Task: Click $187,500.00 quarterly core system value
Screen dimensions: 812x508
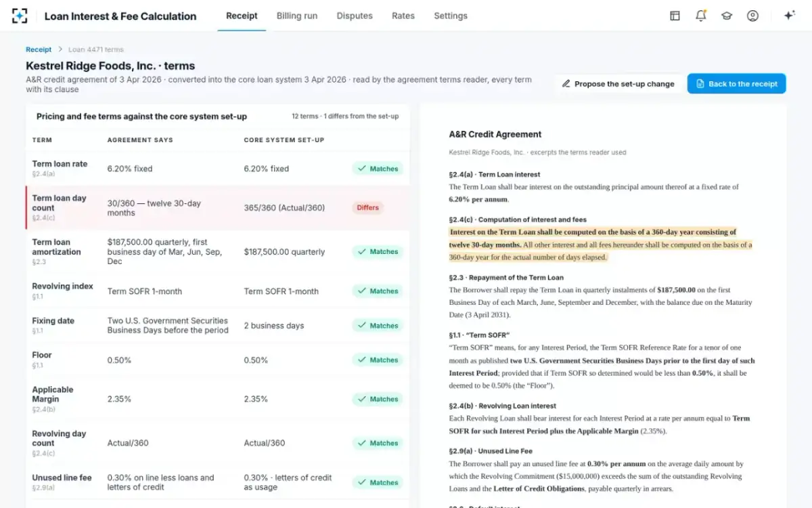Action: pyautogui.click(x=284, y=252)
